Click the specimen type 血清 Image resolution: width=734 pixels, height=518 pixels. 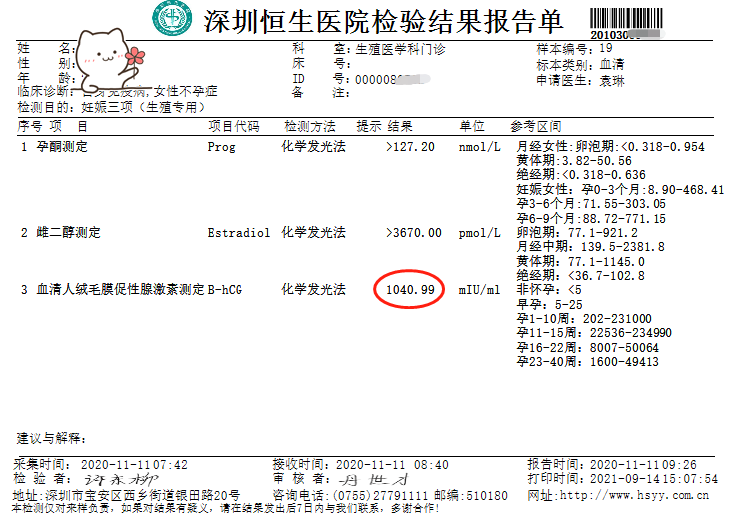click(x=612, y=65)
